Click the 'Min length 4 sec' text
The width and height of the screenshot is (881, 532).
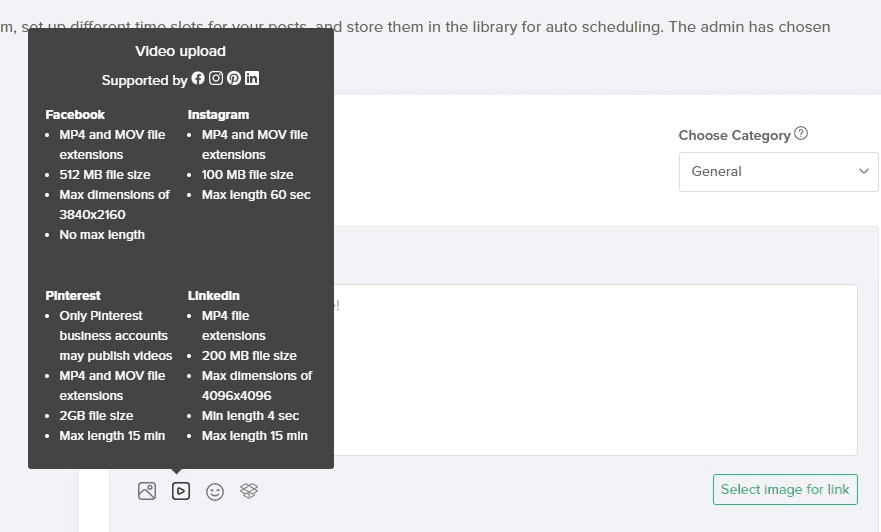tap(250, 416)
